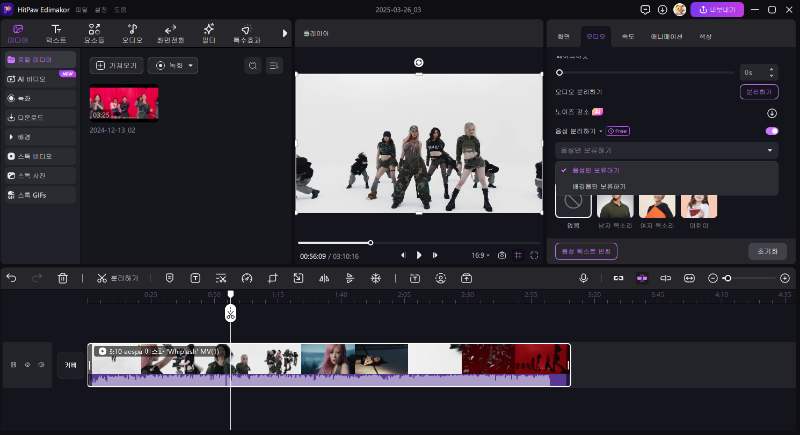Toggle track lock icon on video track

(13, 365)
